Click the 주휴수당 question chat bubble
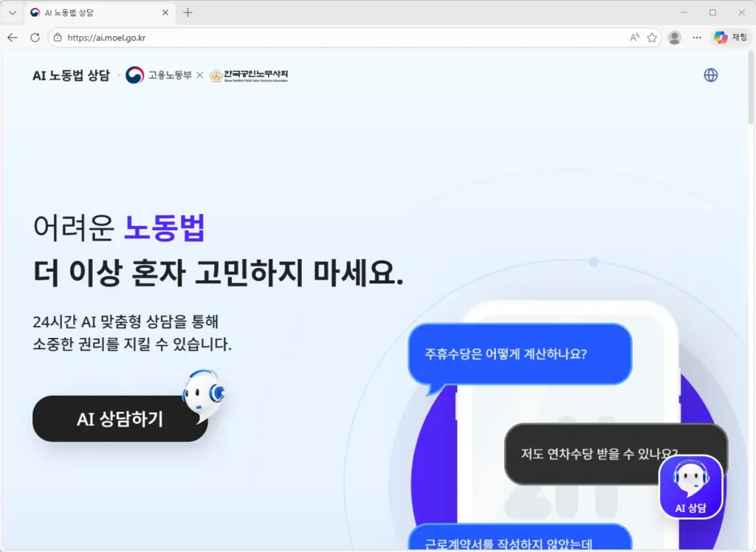The image size is (756, 552). click(520, 354)
